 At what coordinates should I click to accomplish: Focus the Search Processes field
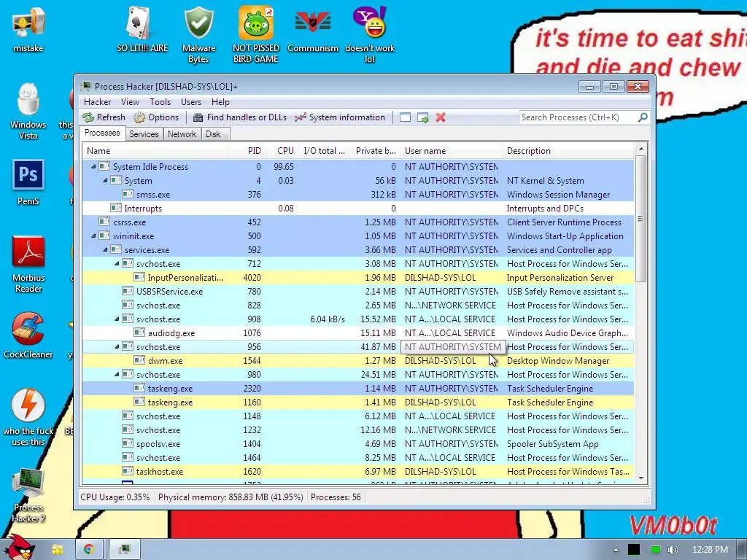coord(578,117)
